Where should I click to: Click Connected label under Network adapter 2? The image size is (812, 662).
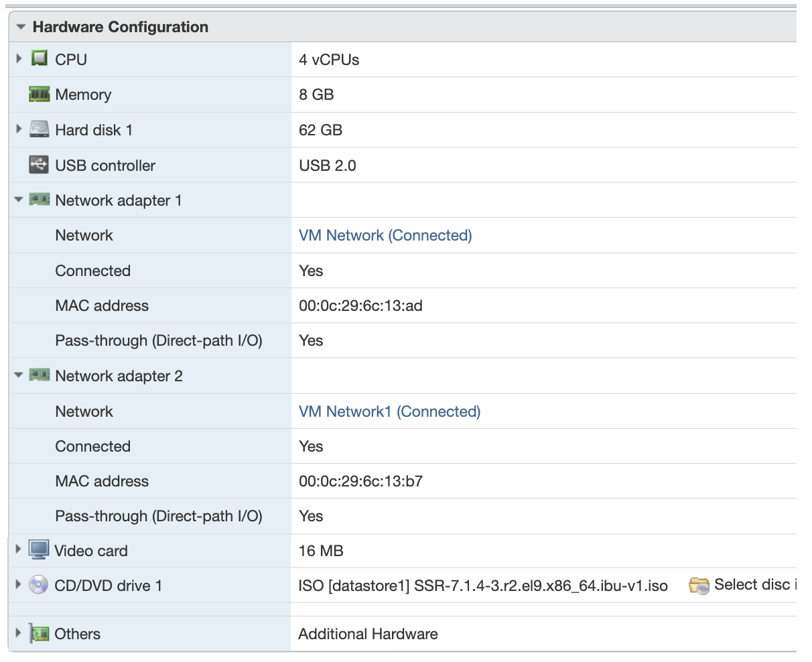[92, 446]
